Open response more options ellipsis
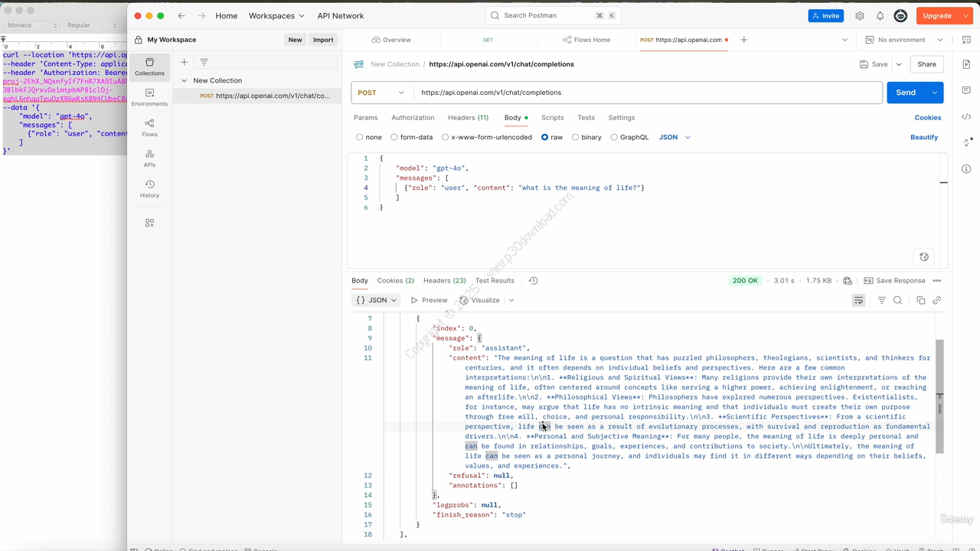This screenshot has height=551, width=980. (936, 281)
